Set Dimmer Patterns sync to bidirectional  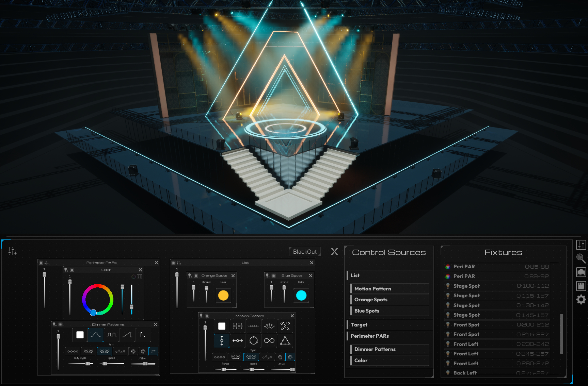[x=105, y=351]
